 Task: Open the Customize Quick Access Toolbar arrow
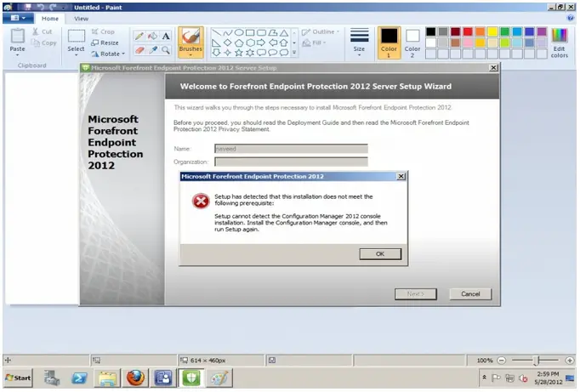pos(64,7)
